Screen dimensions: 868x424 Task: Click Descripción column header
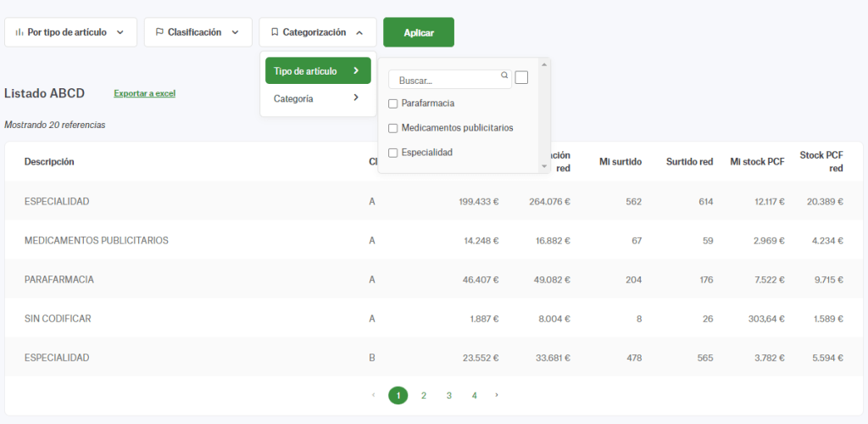click(49, 162)
